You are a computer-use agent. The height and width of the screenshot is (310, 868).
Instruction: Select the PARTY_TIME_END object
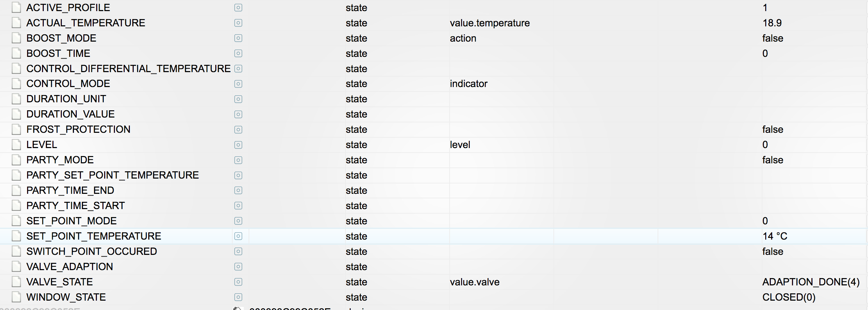point(70,190)
